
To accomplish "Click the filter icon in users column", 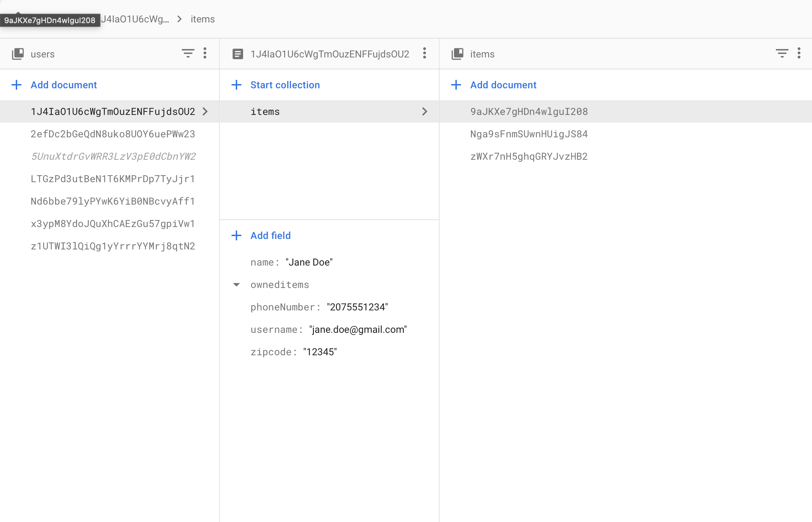I will [188, 54].
